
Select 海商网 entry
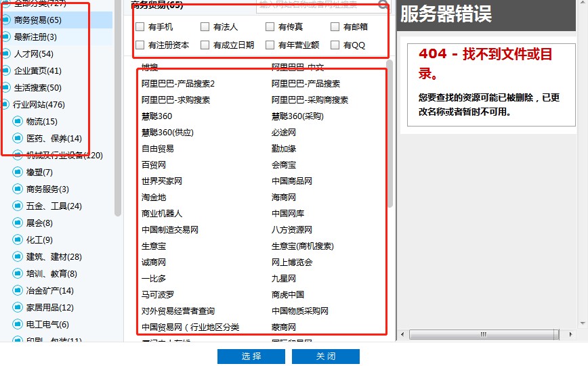[x=283, y=197]
